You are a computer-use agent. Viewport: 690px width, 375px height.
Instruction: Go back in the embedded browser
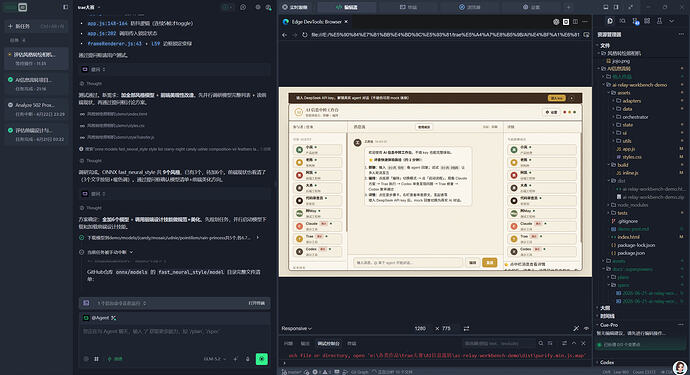(x=284, y=34)
